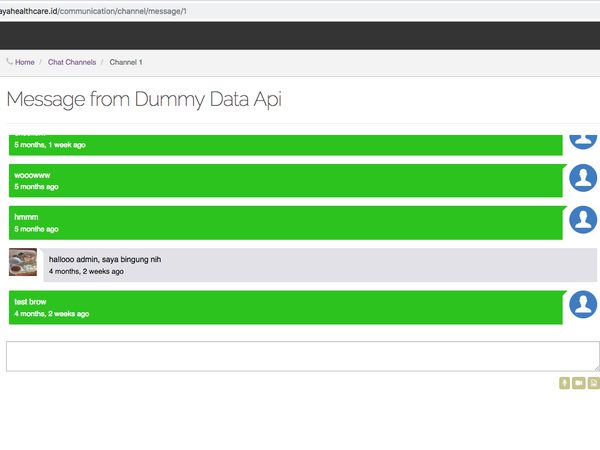
Task: Click 'hallooo admin, saya bingung nih' message
Action: [x=105, y=259]
